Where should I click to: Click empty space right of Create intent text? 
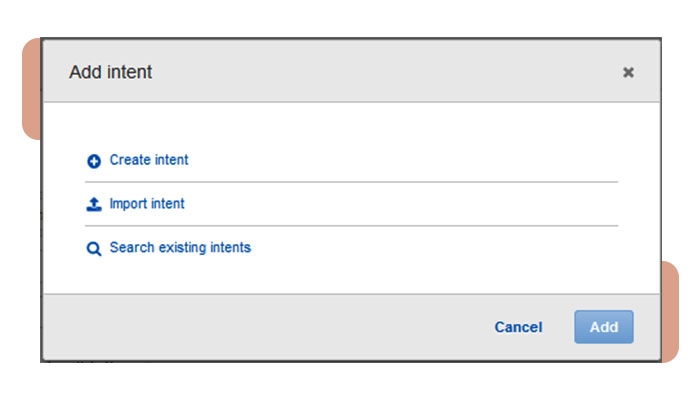pyautogui.click(x=400, y=160)
